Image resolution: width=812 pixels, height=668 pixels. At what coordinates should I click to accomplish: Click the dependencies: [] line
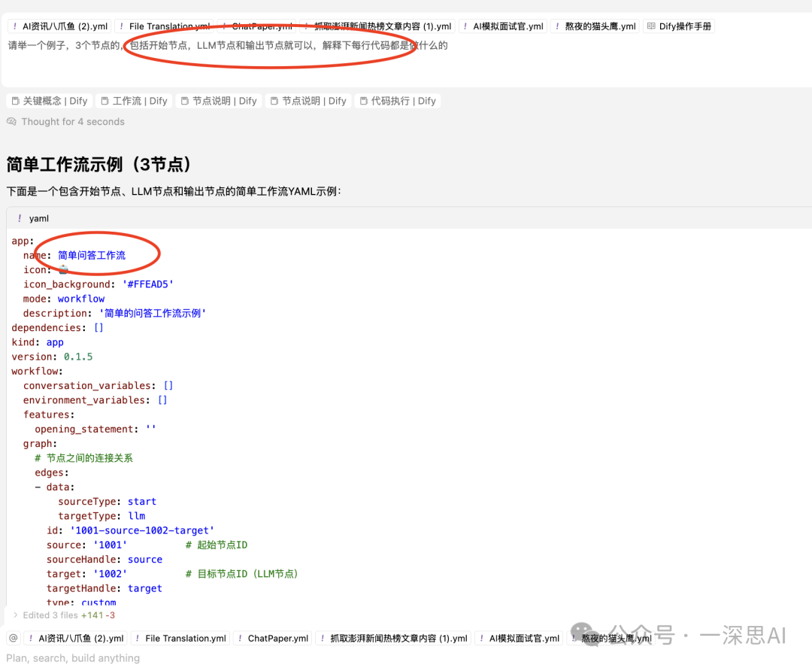pos(57,328)
